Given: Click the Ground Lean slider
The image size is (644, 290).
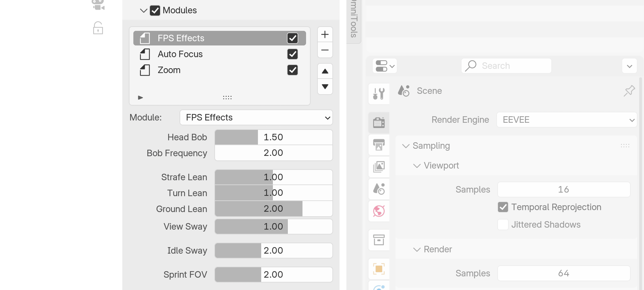Looking at the screenshot, I should tap(273, 209).
